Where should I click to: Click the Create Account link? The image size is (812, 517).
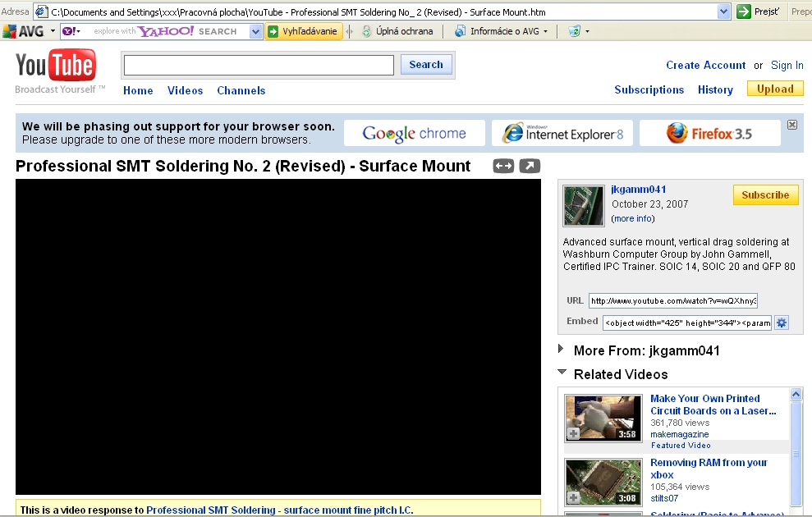(x=706, y=65)
